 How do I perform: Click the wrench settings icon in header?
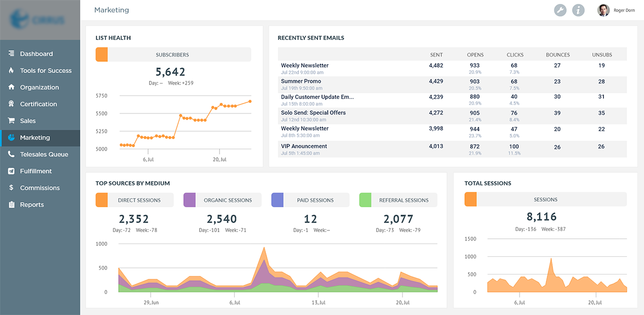click(x=560, y=10)
